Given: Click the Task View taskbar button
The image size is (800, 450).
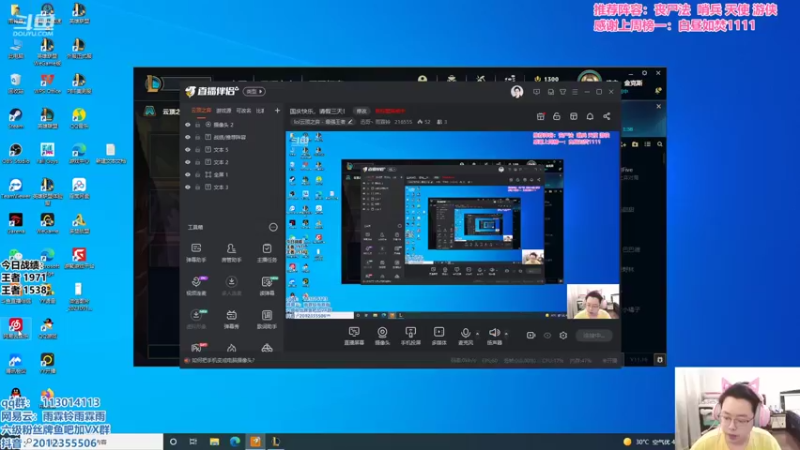Looking at the screenshot, I should pyautogui.click(x=193, y=442).
